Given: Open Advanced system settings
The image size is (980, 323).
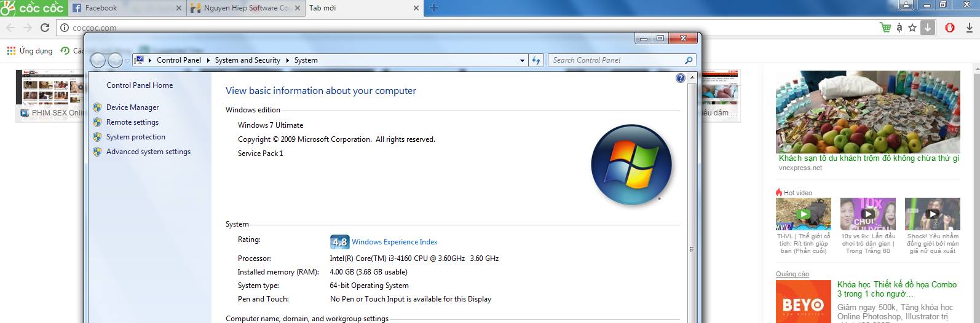Looking at the screenshot, I should point(148,152).
